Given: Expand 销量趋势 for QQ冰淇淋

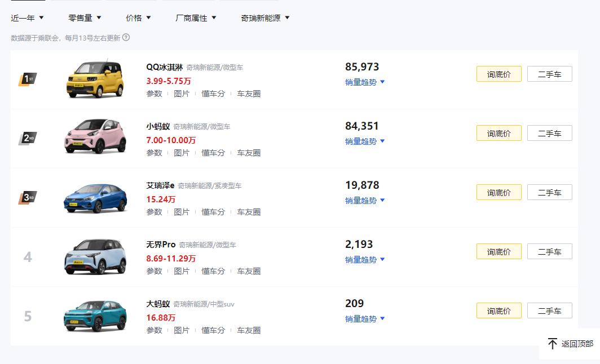Looking at the screenshot, I should coord(365,82).
